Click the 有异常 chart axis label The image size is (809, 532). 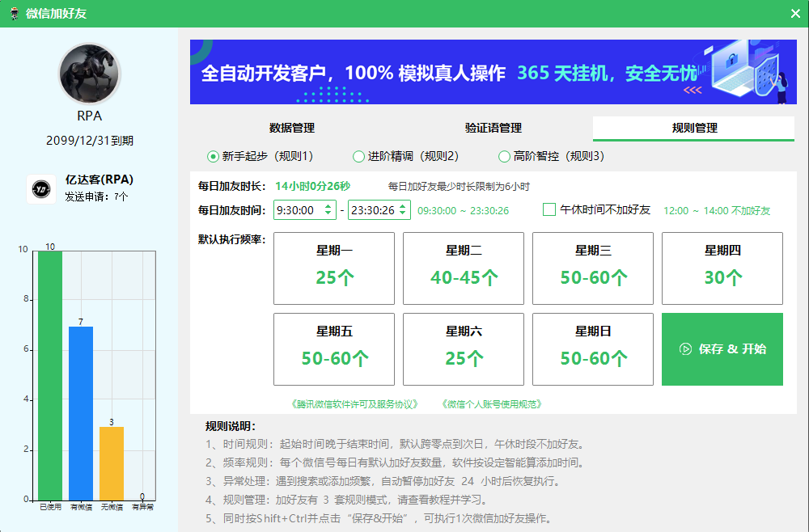point(142,507)
